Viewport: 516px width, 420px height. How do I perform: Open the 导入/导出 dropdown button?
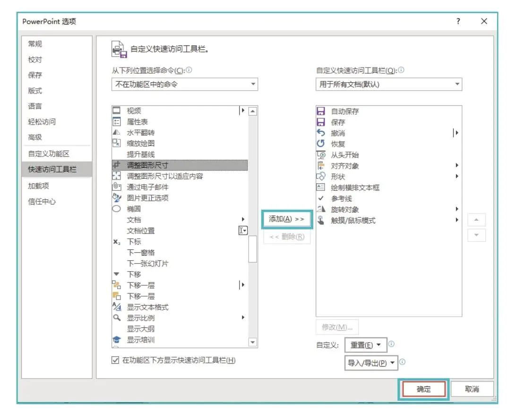(371, 363)
